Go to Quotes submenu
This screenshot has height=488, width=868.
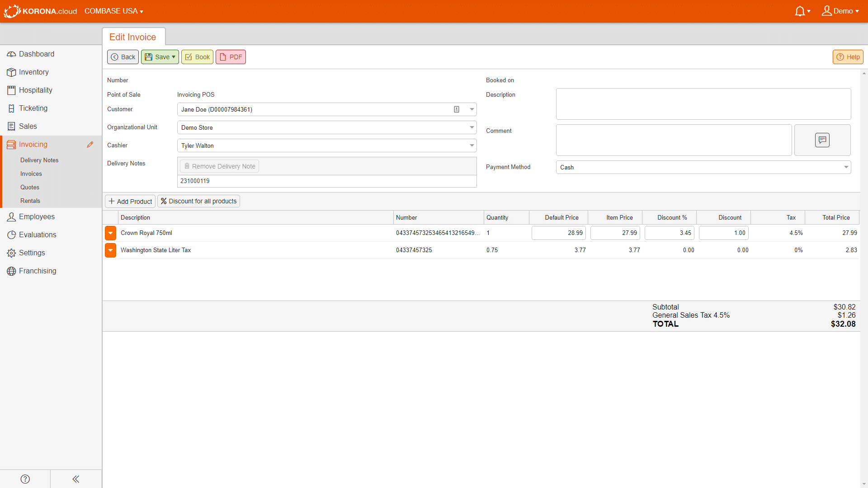pyautogui.click(x=30, y=188)
